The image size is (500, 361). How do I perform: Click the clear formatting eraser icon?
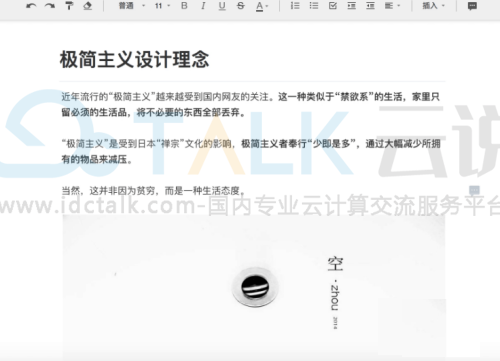coord(87,6)
